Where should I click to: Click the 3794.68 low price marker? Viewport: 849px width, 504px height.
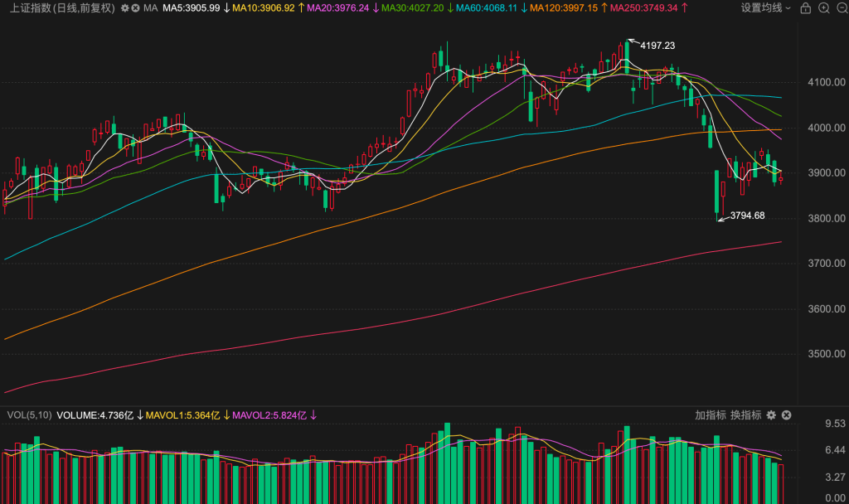[747, 216]
